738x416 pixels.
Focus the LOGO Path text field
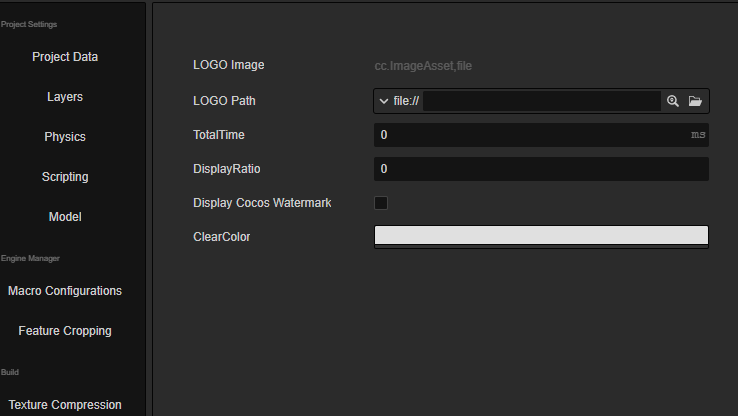pyautogui.click(x=541, y=101)
